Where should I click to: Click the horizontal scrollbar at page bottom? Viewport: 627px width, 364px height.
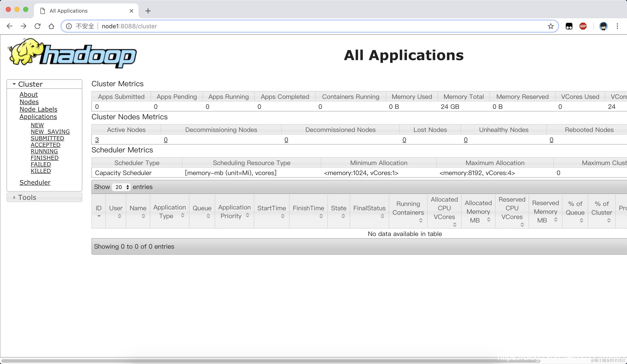pos(249,361)
